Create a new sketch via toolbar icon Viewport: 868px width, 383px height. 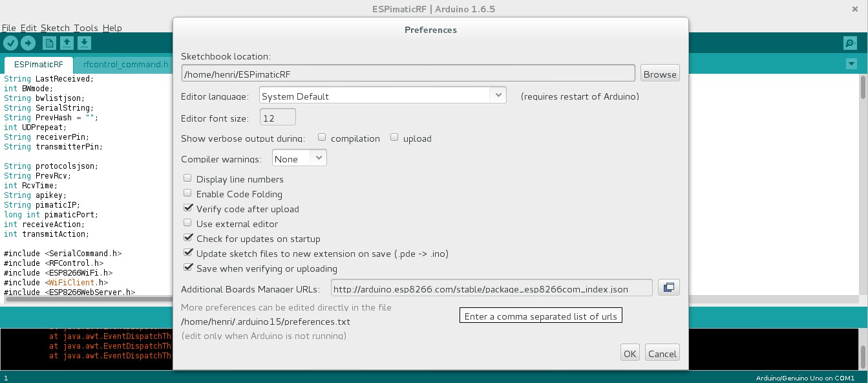point(49,43)
